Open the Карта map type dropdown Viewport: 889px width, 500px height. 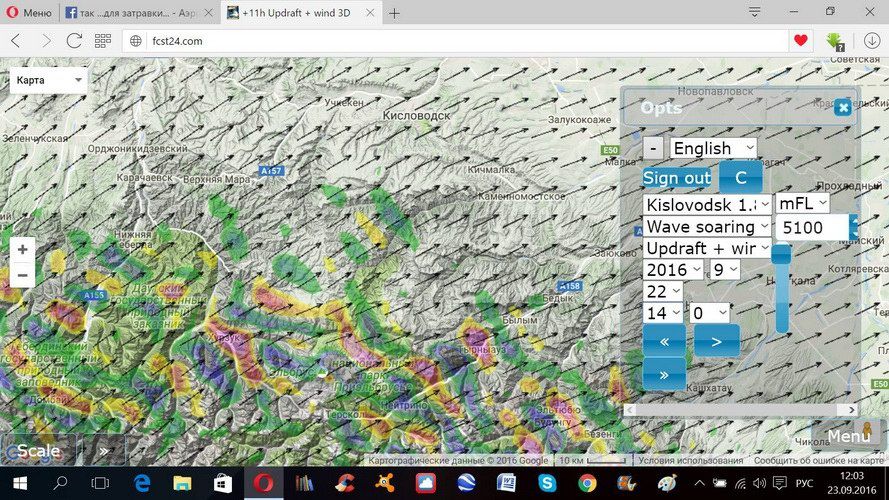[x=49, y=80]
